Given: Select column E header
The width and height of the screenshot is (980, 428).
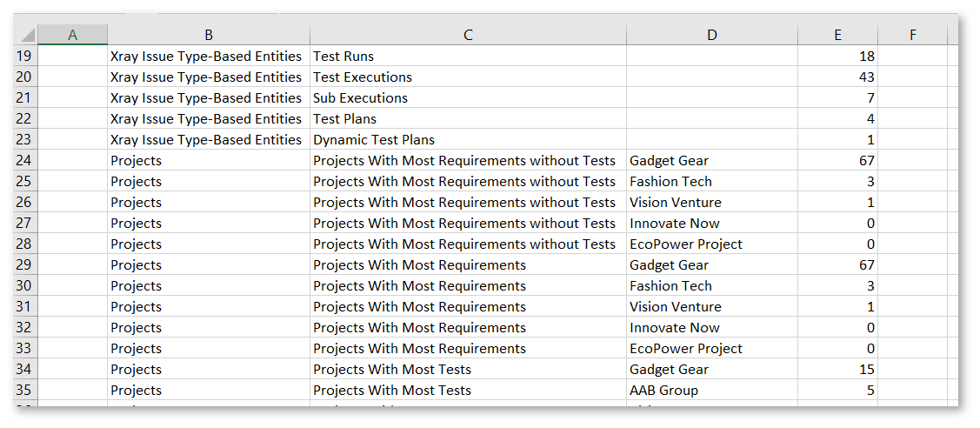Looking at the screenshot, I should click(838, 35).
